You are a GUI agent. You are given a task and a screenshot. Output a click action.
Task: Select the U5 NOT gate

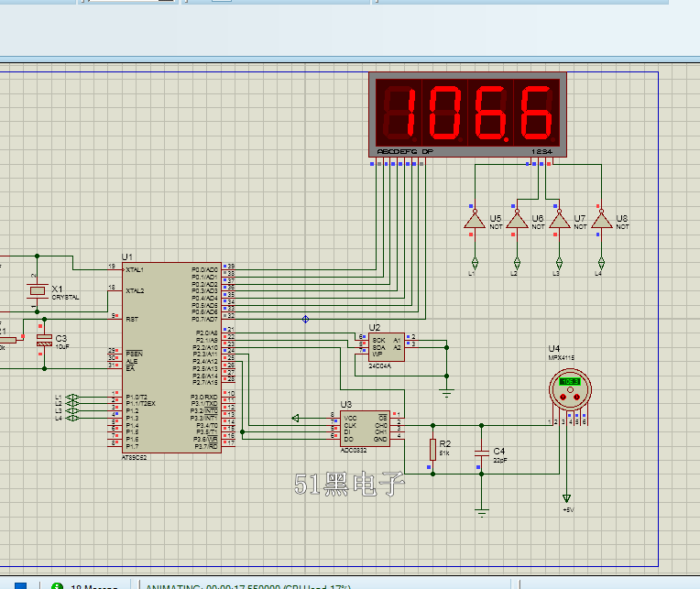point(475,220)
